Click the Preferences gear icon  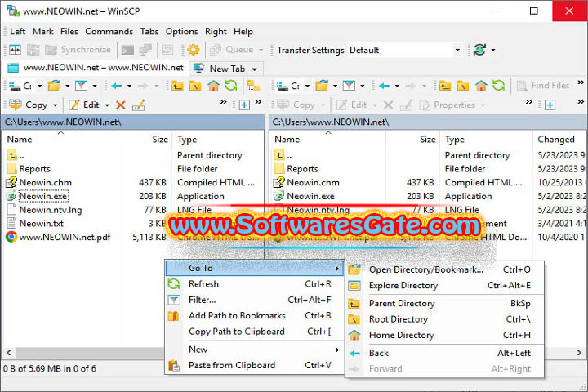click(x=194, y=50)
